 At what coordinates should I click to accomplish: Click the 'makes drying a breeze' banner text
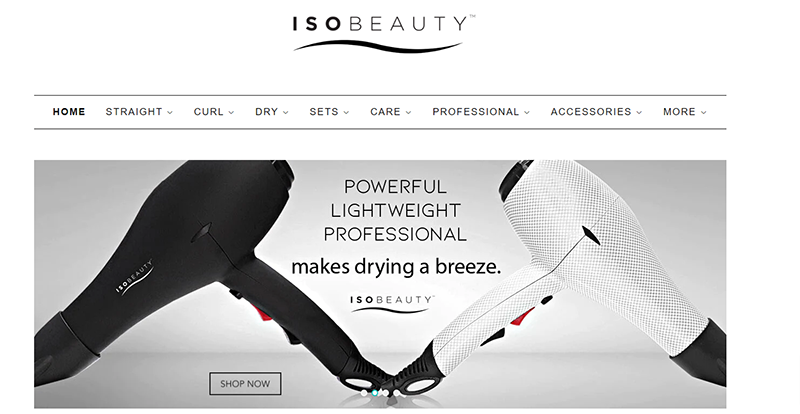click(396, 266)
